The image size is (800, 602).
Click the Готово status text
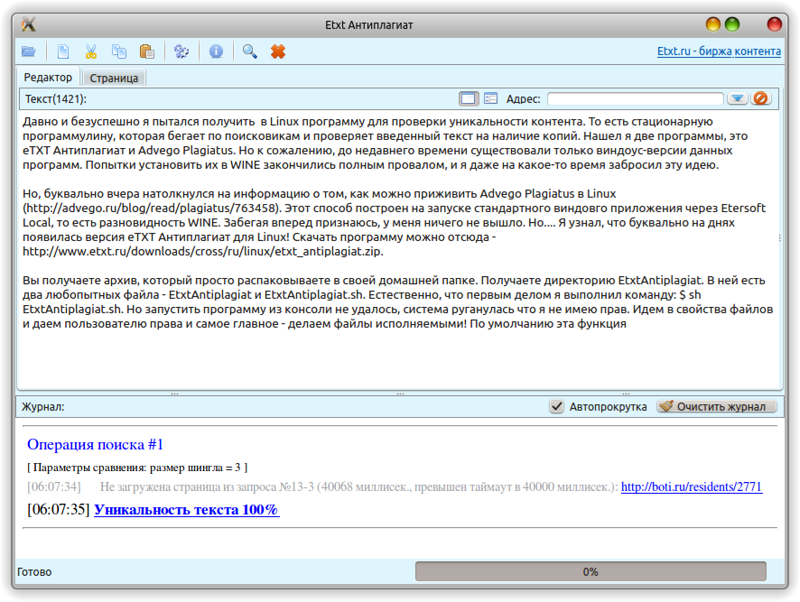tap(34, 572)
